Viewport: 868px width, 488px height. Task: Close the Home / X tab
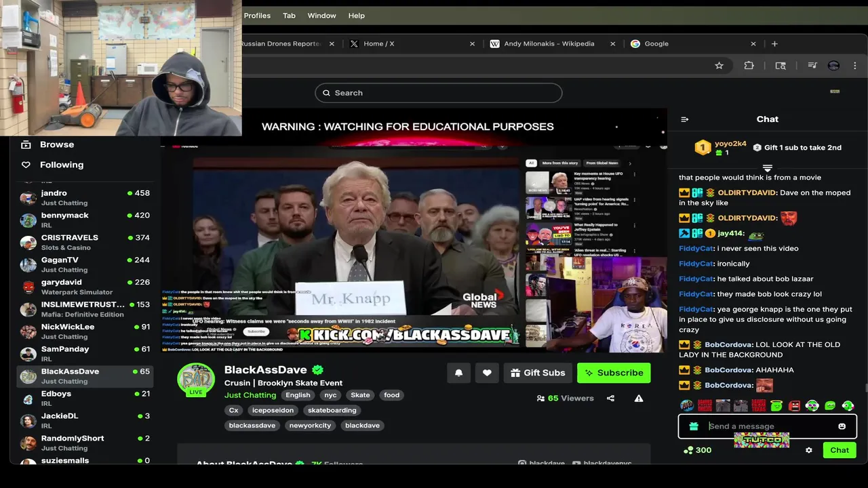(x=472, y=43)
